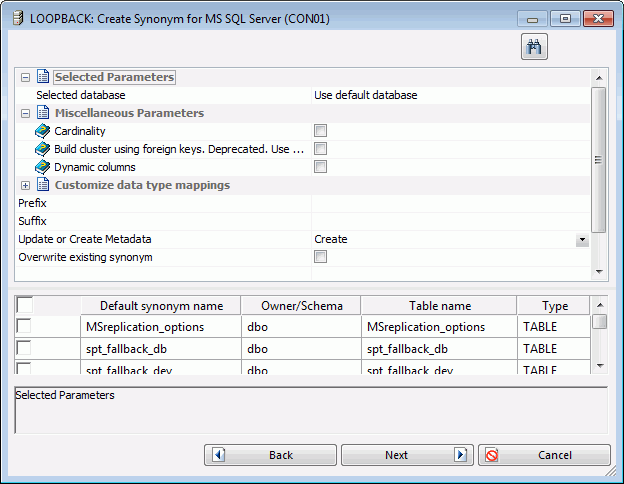Open the Update or Create Metadata dropdown
The image size is (624, 484).
point(582,240)
